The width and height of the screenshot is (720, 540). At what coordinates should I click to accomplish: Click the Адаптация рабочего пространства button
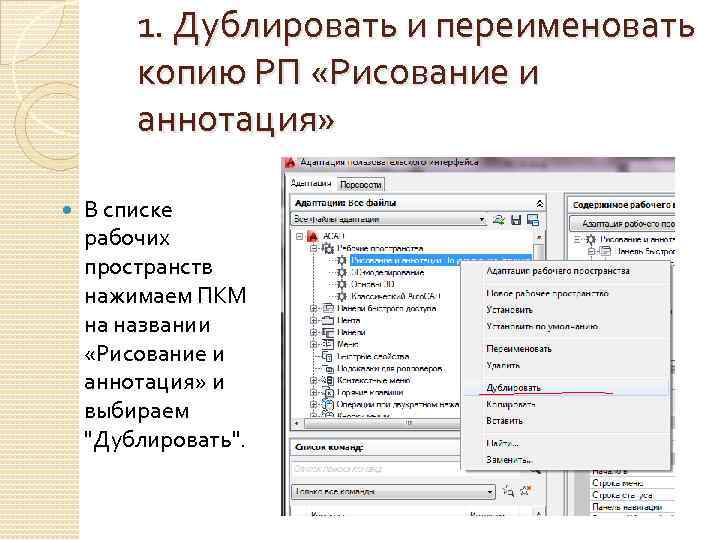click(x=622, y=224)
